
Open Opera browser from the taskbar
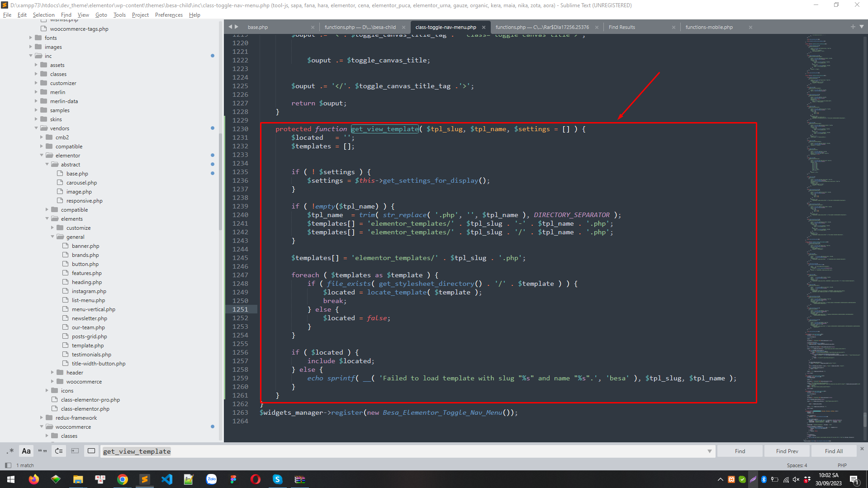(255, 479)
